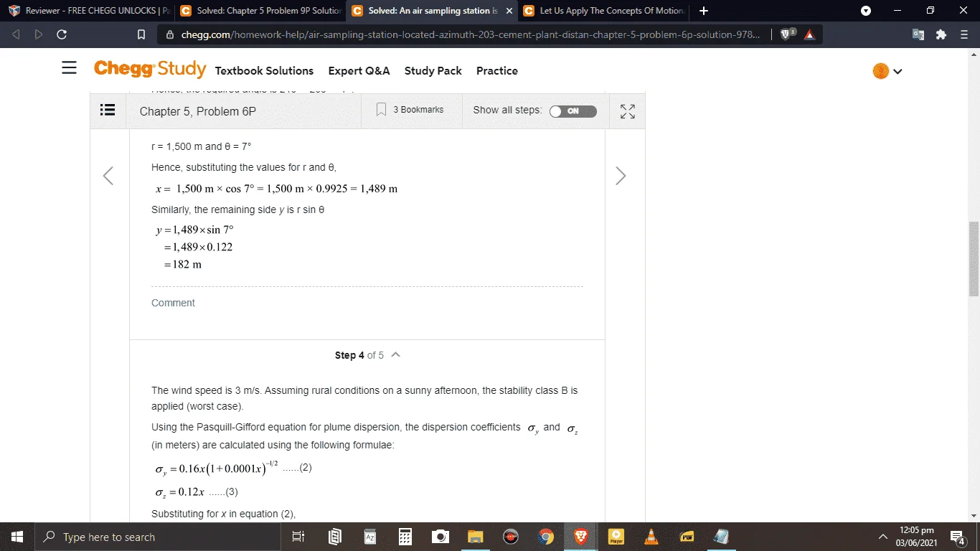Open browser extensions puzzle icon
The width and height of the screenshot is (980, 551).
(x=941, y=34)
